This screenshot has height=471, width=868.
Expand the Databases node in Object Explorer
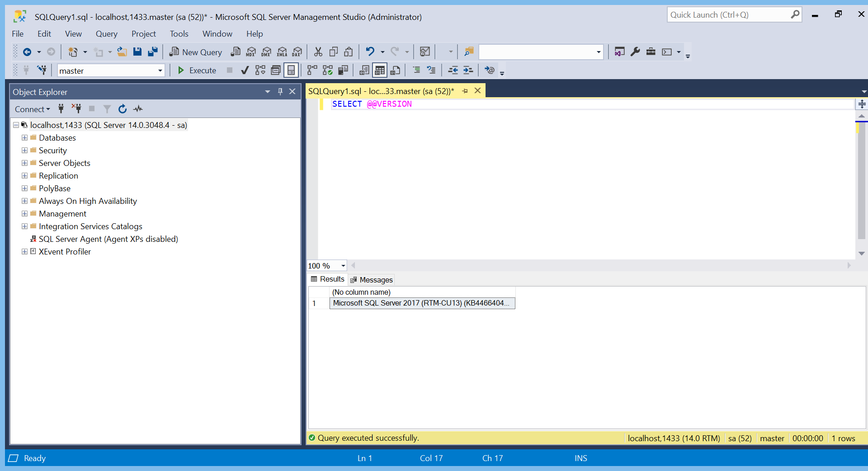pos(24,138)
